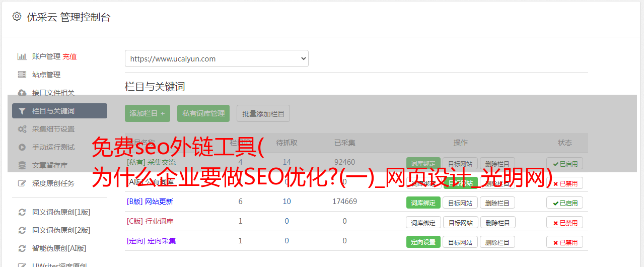Click the cloud upload icon for 接口文件相关
Screen dimensions: 644x267
point(22,93)
